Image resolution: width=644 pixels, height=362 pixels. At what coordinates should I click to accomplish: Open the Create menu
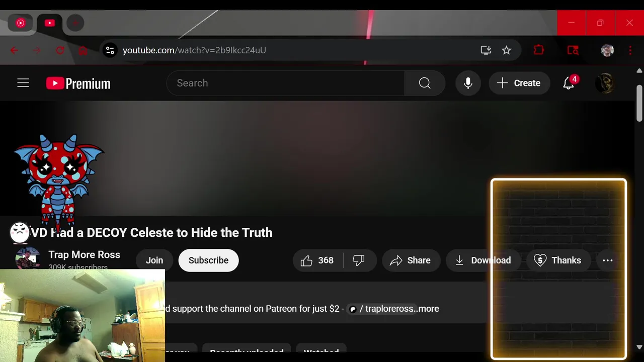pyautogui.click(x=519, y=83)
